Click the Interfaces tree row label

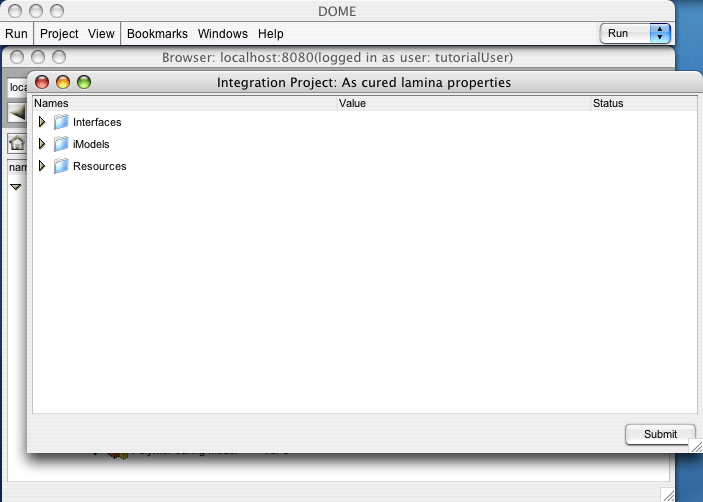[97, 122]
